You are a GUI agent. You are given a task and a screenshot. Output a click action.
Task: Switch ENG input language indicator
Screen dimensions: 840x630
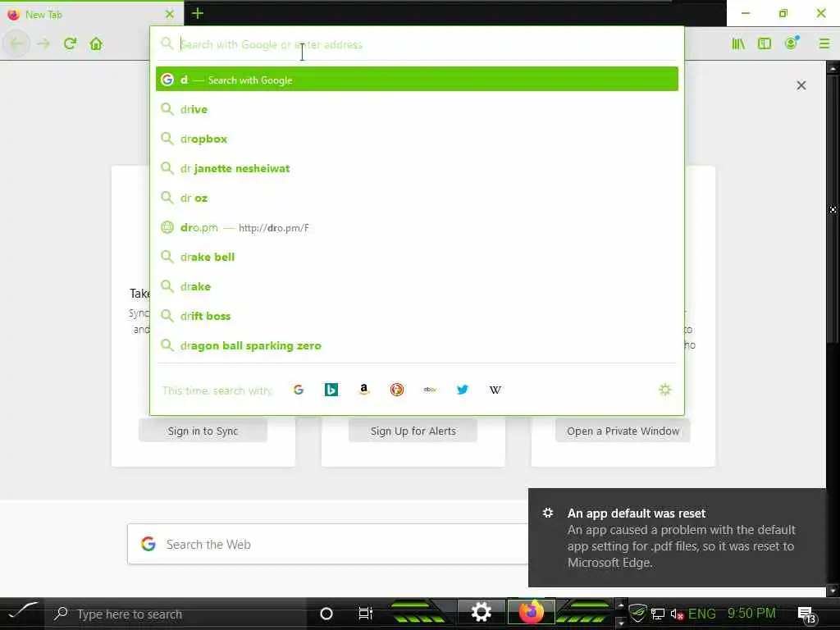coord(702,614)
